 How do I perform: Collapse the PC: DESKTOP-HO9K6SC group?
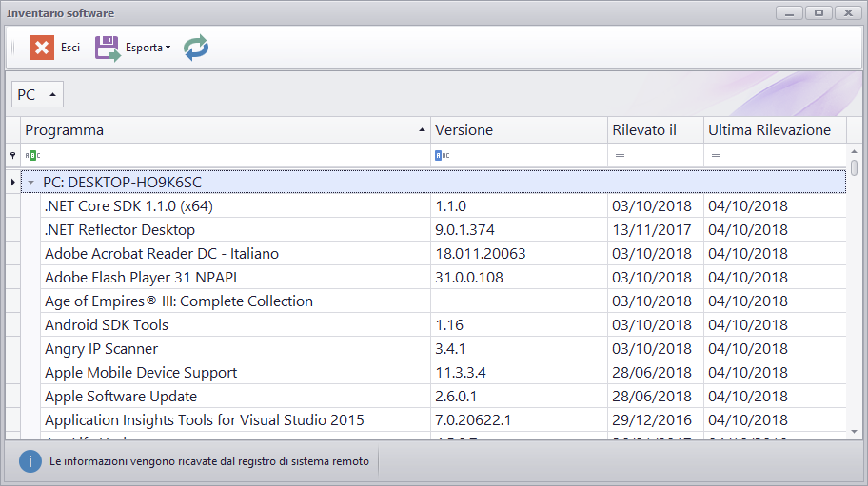click(31, 182)
